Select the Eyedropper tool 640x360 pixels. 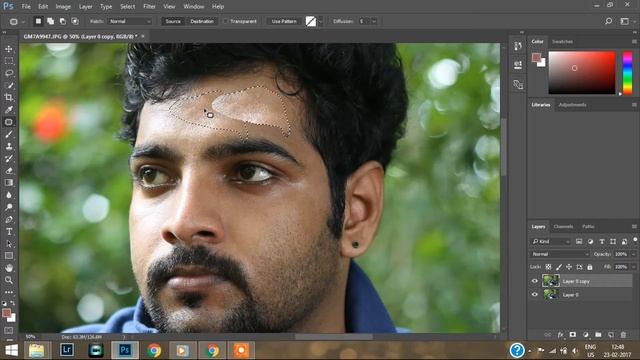pos(9,110)
